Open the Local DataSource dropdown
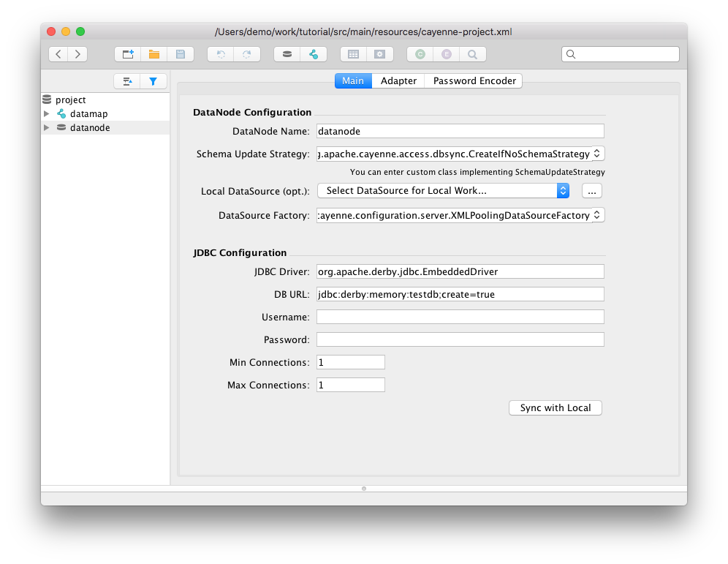Screen dimensions: 728x564 click(x=563, y=190)
